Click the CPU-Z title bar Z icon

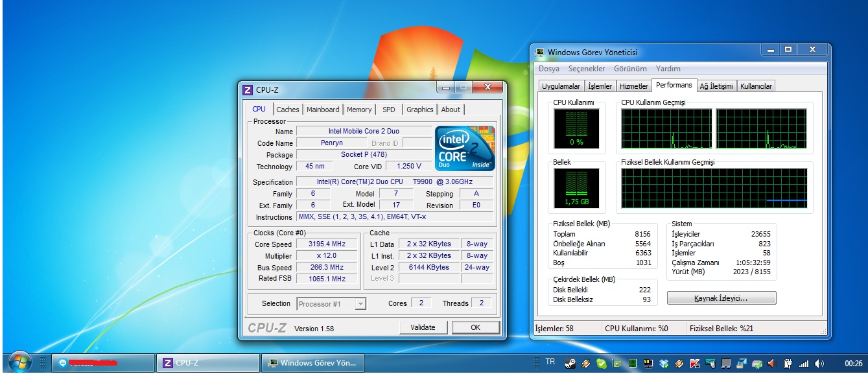click(247, 90)
